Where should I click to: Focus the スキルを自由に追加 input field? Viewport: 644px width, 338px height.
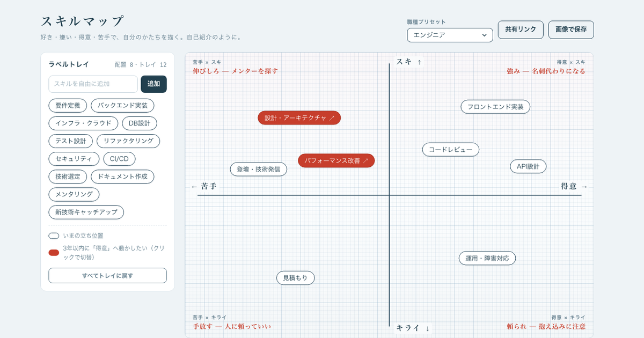93,84
